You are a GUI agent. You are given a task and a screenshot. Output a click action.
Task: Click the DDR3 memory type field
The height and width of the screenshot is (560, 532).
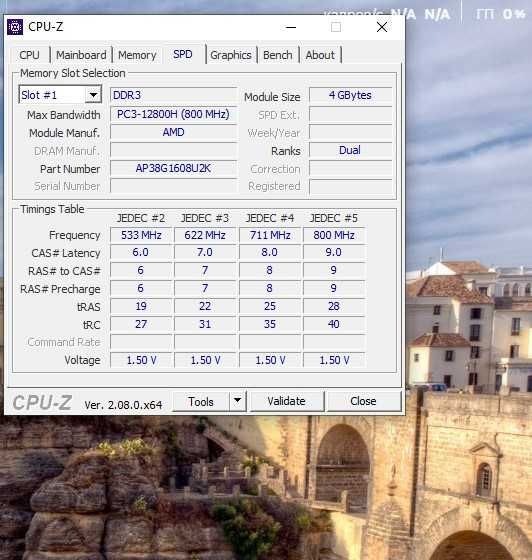(x=173, y=95)
